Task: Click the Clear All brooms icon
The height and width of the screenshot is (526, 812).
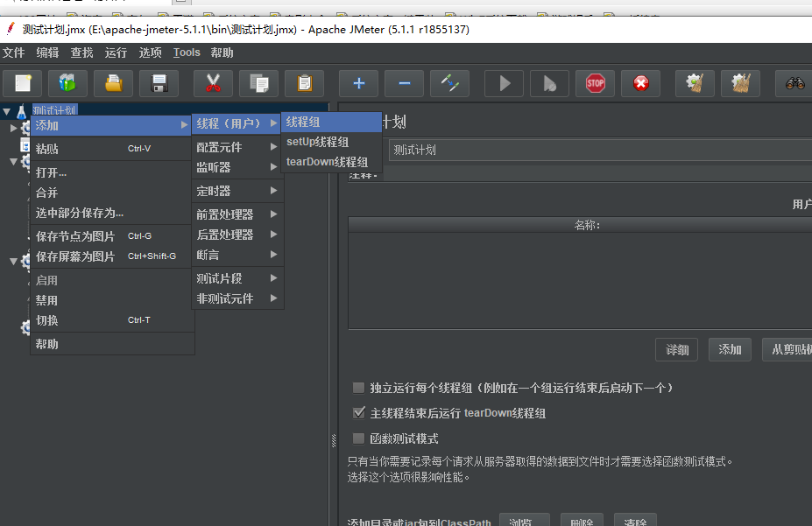Action: tap(740, 83)
